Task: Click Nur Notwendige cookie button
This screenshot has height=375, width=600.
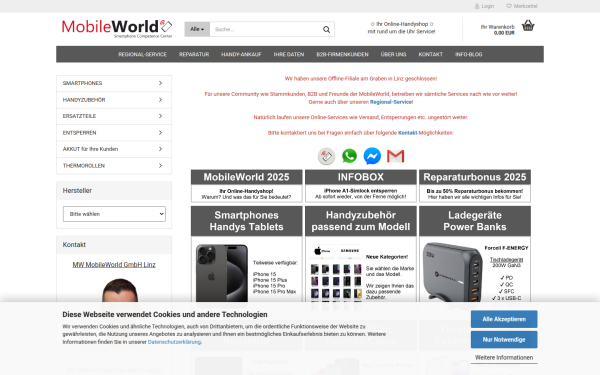Action: pyautogui.click(x=504, y=339)
